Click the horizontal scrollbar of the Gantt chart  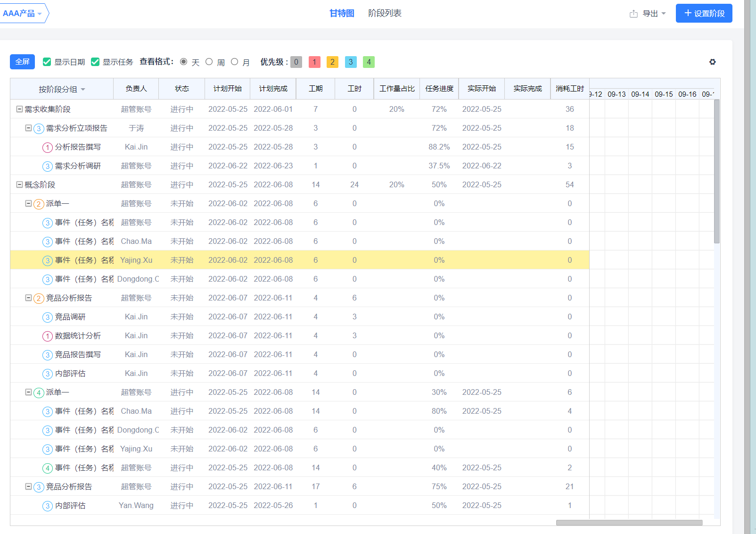pos(629,523)
